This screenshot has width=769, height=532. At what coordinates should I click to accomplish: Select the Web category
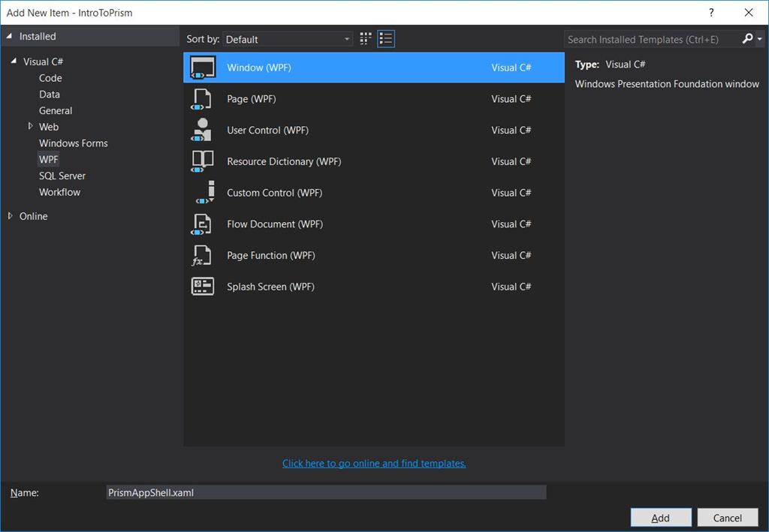pos(49,127)
